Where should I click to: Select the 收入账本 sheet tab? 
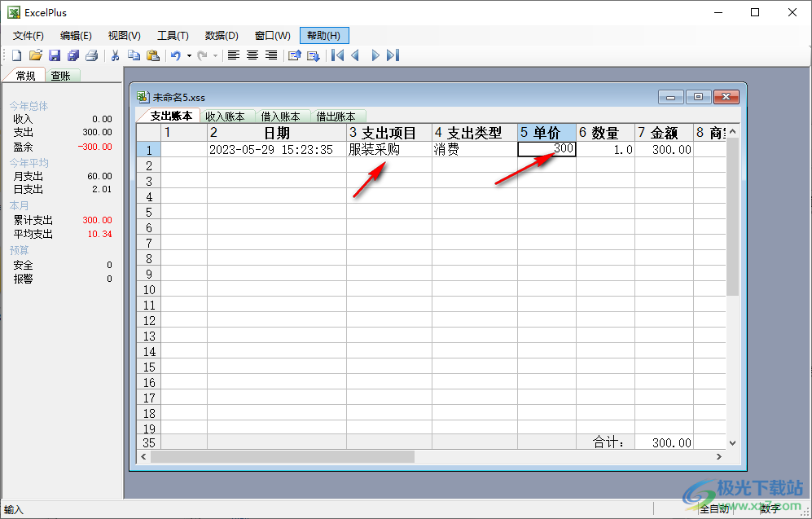click(225, 116)
